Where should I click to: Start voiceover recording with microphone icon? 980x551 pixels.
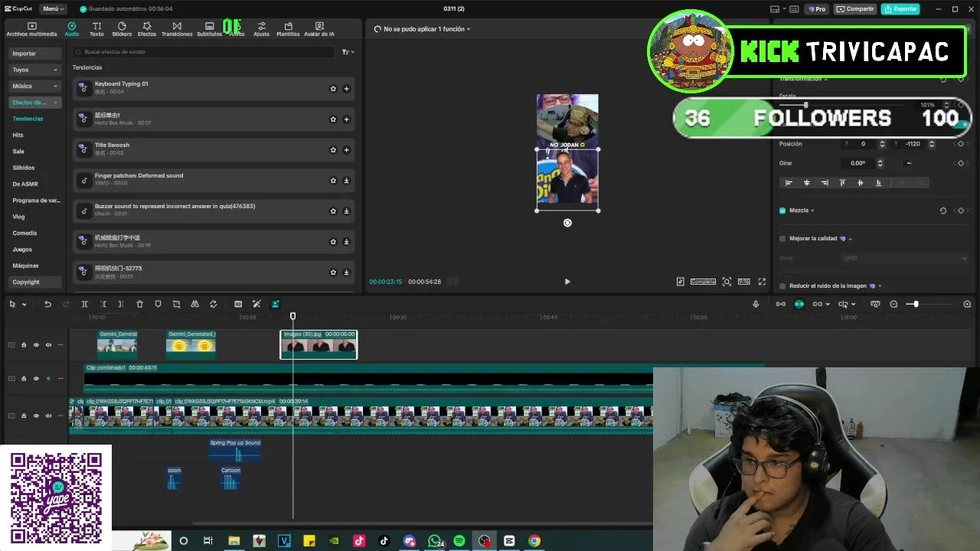[756, 304]
